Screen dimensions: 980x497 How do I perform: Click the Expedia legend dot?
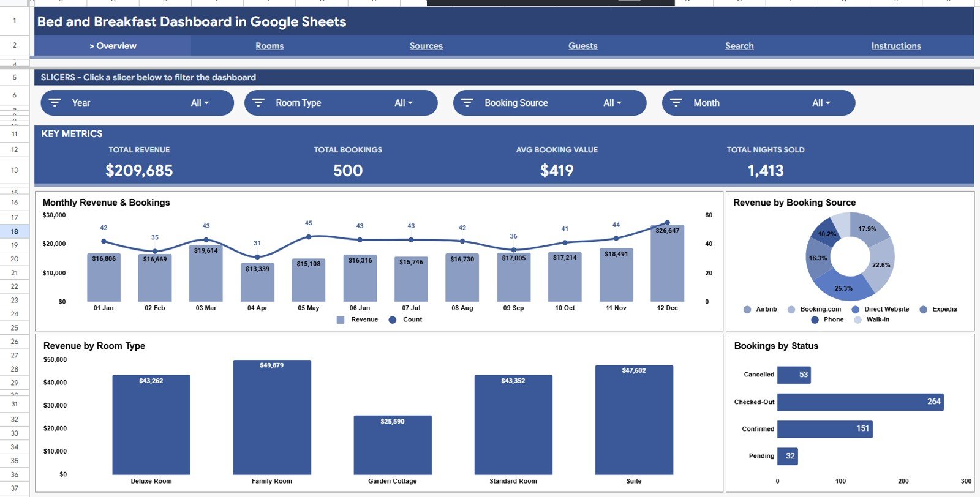(x=924, y=310)
